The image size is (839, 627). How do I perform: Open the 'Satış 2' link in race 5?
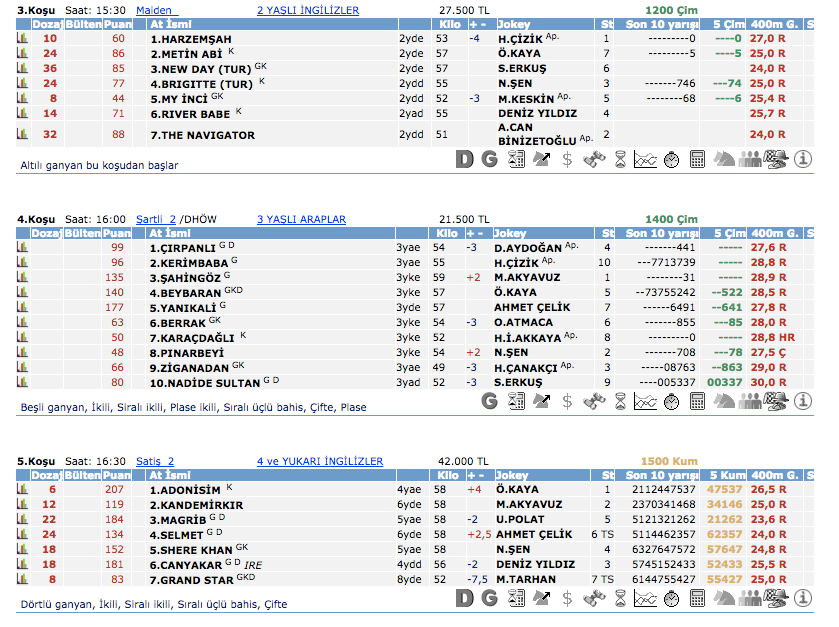point(154,462)
